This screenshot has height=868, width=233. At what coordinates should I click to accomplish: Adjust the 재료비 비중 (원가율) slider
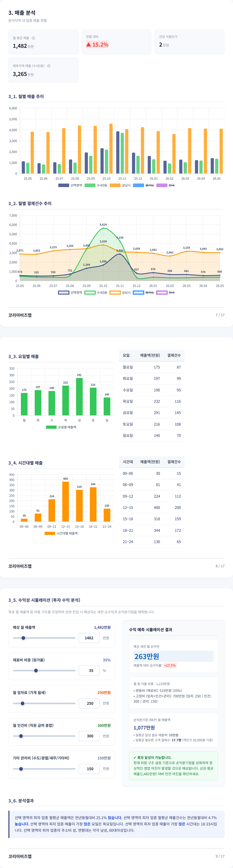[x=44, y=671]
